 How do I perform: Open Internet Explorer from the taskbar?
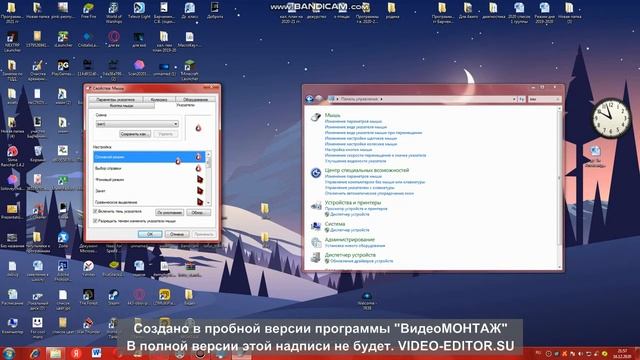pos(35,353)
